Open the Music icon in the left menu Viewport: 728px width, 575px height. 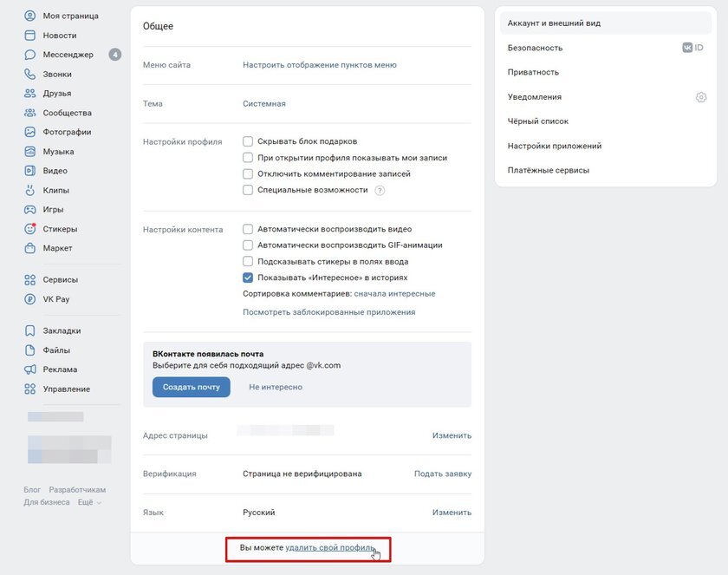29,152
